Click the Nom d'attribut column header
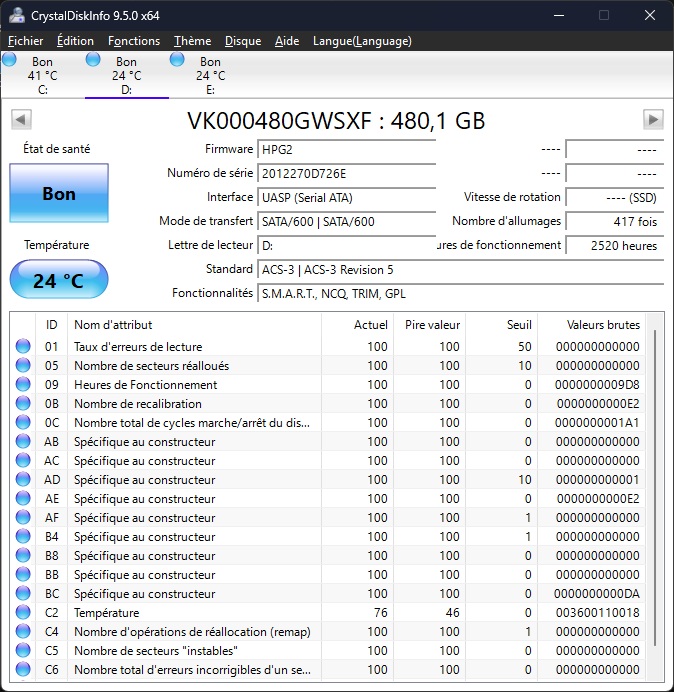 (194, 325)
